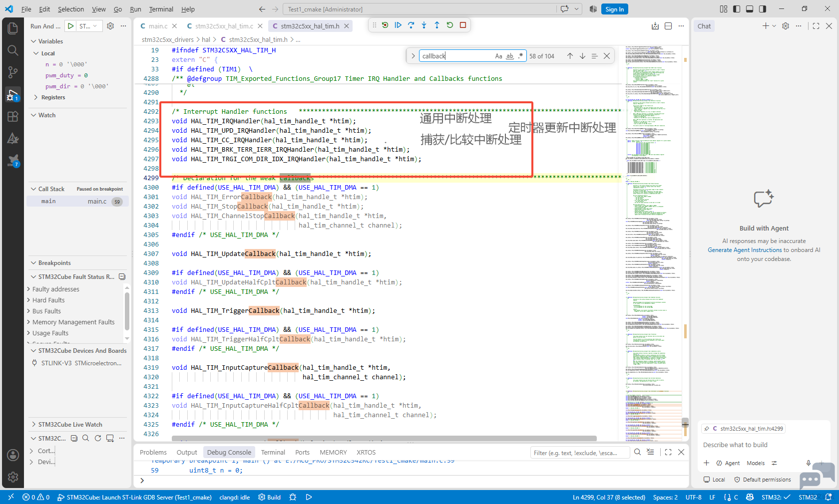Click the Sign In button
Image resolution: width=839 pixels, height=504 pixels.
coord(614,9)
